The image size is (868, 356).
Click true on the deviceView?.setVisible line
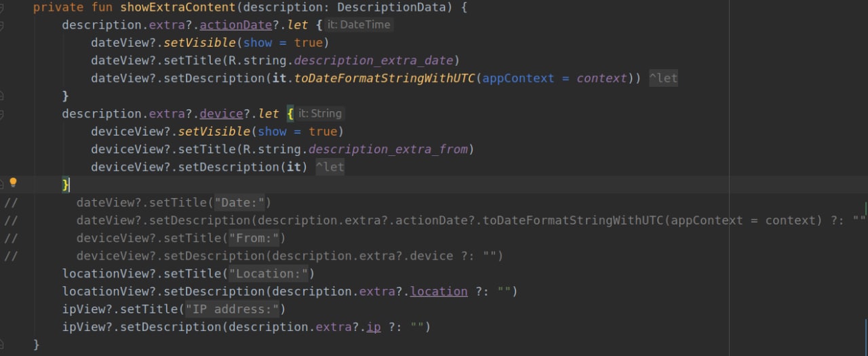pyautogui.click(x=323, y=132)
